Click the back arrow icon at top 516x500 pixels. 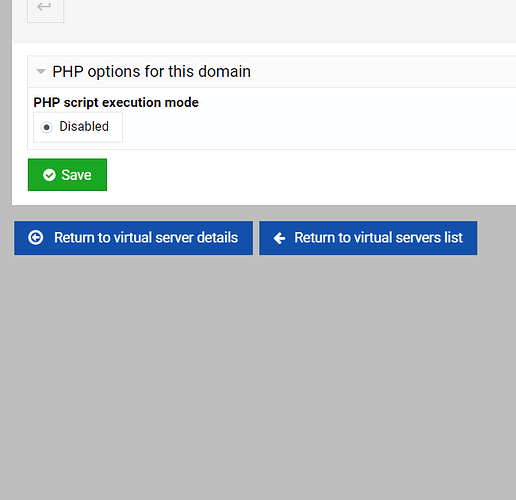point(44,6)
